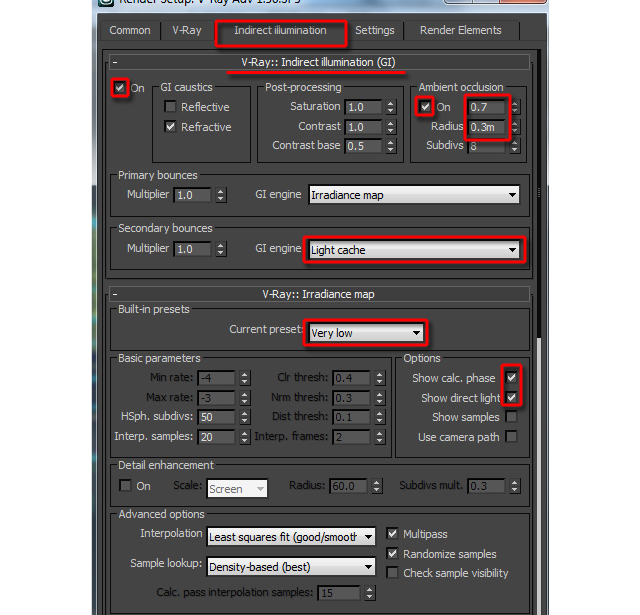The image size is (640, 615).
Task: Open Primary bounces GI engine dropdown
Action: (414, 195)
